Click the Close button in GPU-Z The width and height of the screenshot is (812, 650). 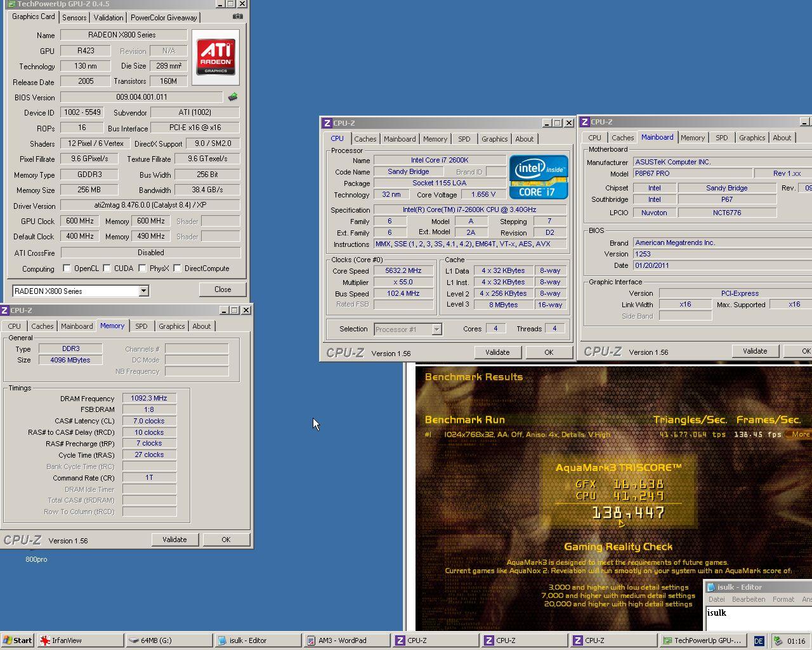pos(223,289)
